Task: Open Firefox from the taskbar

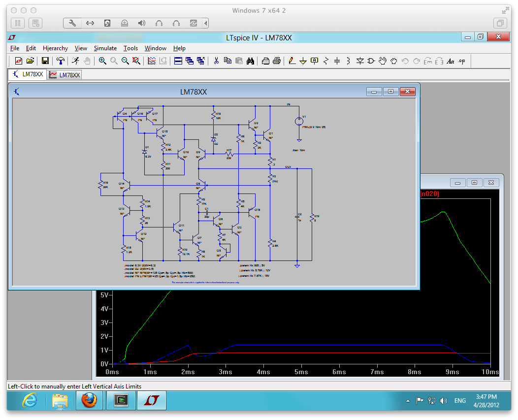Action: [x=89, y=400]
